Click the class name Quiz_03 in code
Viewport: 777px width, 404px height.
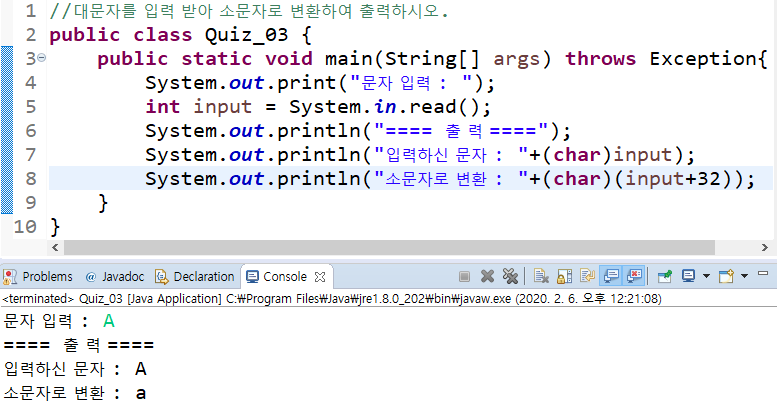tap(246, 35)
